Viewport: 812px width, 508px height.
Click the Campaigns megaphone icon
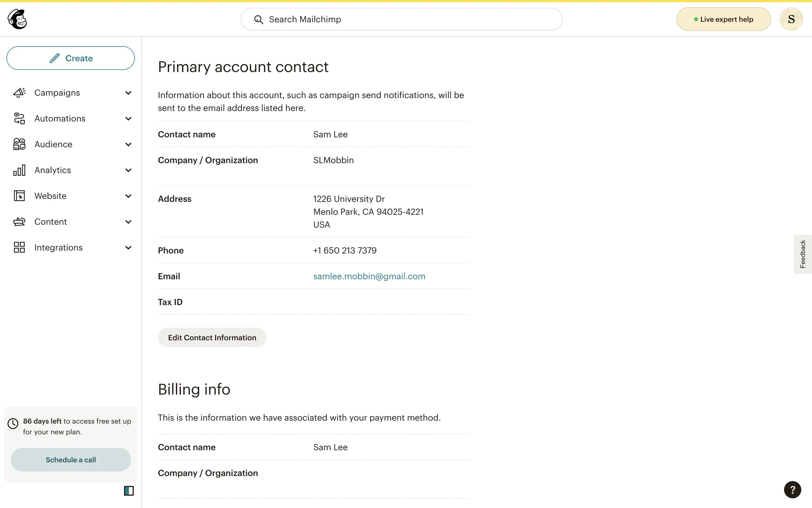point(19,93)
